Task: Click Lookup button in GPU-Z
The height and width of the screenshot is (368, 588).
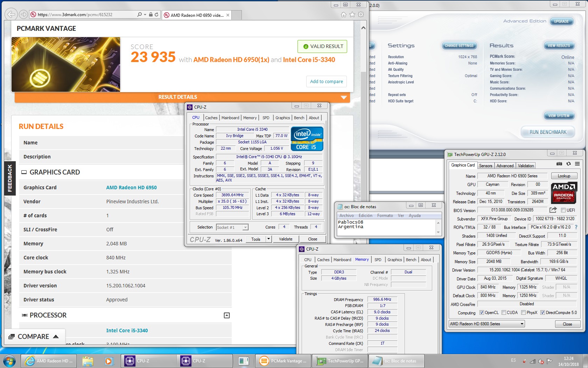Action: click(x=564, y=176)
